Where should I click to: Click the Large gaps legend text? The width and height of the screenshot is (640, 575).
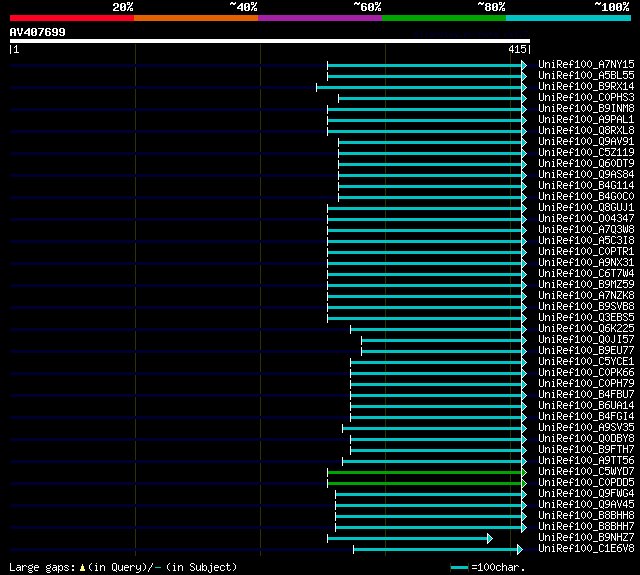[123, 567]
